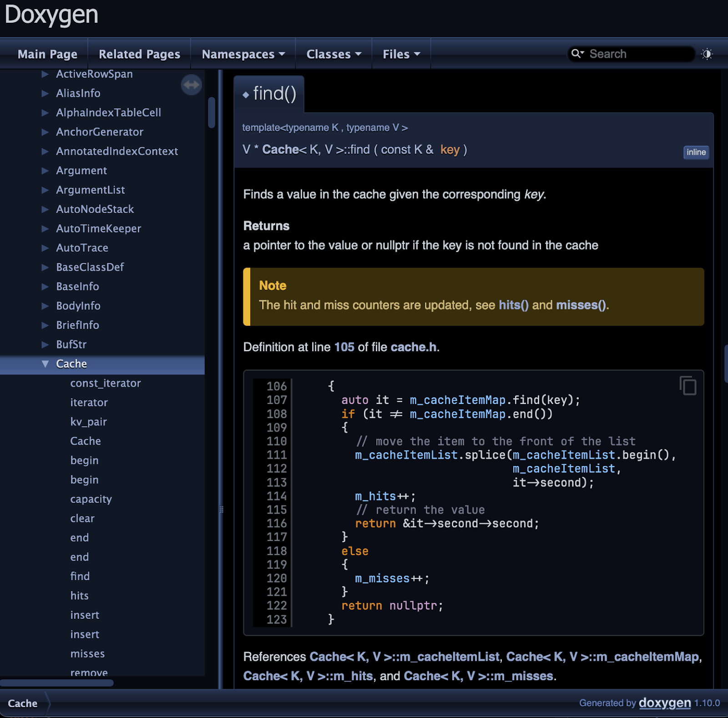Open misses member in tree
The image size is (728, 718).
coord(87,654)
